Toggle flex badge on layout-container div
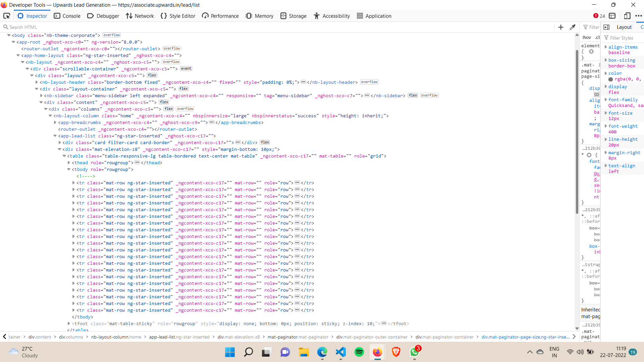This screenshot has height=362, width=644. [183, 89]
